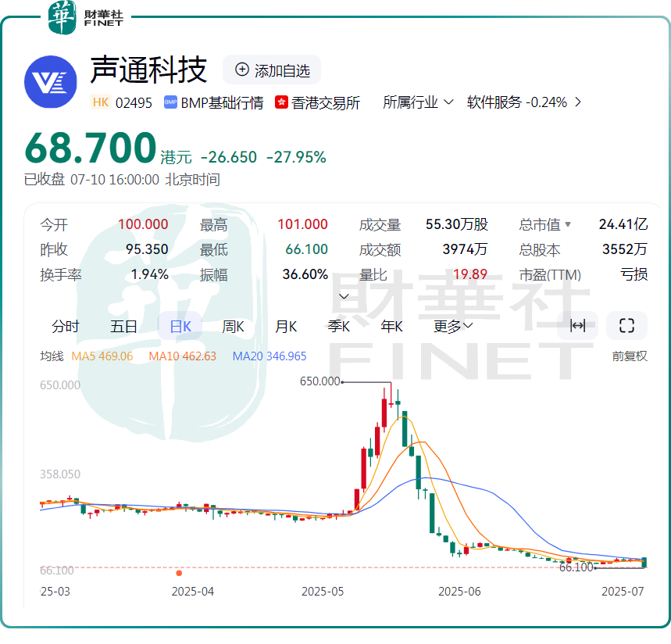Viewport: 671px width, 644px height.
Task: Click the 358.050 y-axis price label
Action: pyautogui.click(x=60, y=474)
